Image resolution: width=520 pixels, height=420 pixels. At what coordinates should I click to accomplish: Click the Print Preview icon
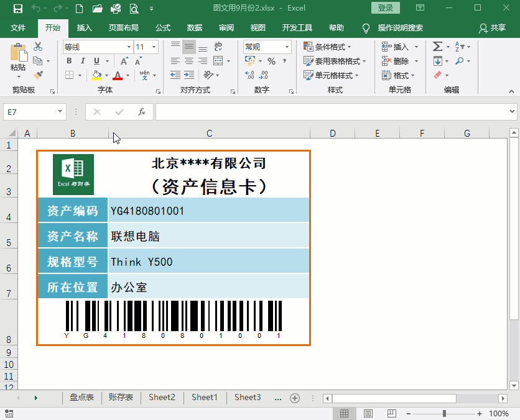coord(134,8)
